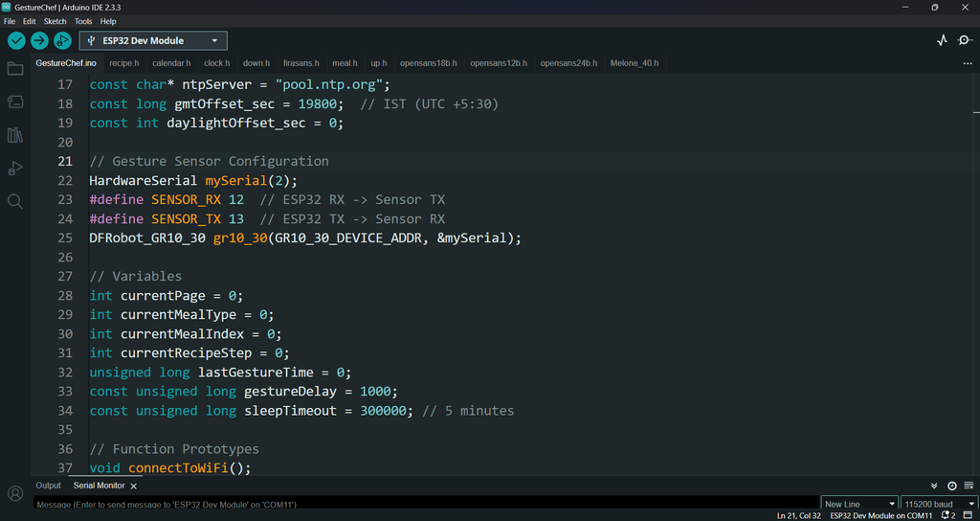This screenshot has height=521, width=980.
Task: Open the ESP32 Dev Module board selector
Action: [x=153, y=40]
